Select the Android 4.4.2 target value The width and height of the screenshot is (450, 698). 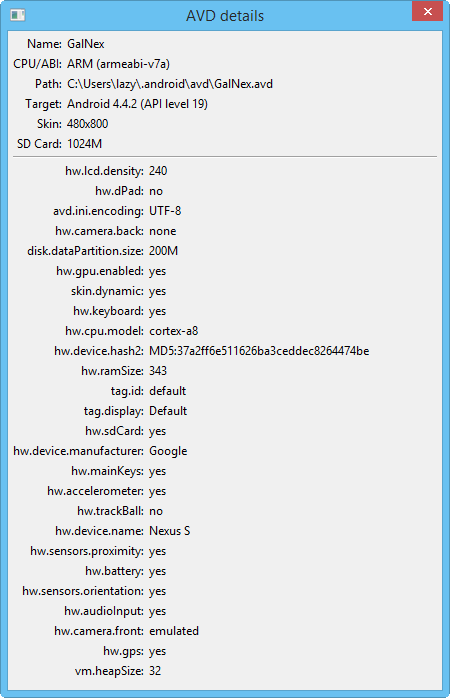coord(138,104)
